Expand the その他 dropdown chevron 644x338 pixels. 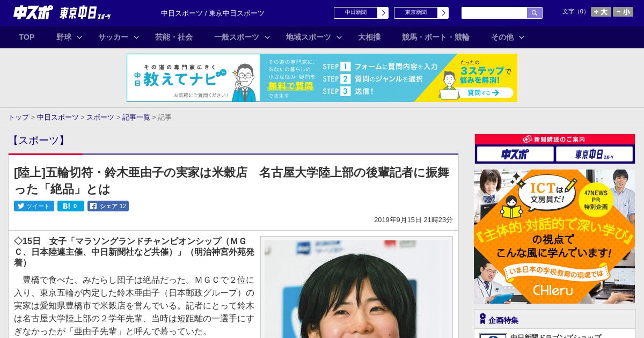click(522, 38)
